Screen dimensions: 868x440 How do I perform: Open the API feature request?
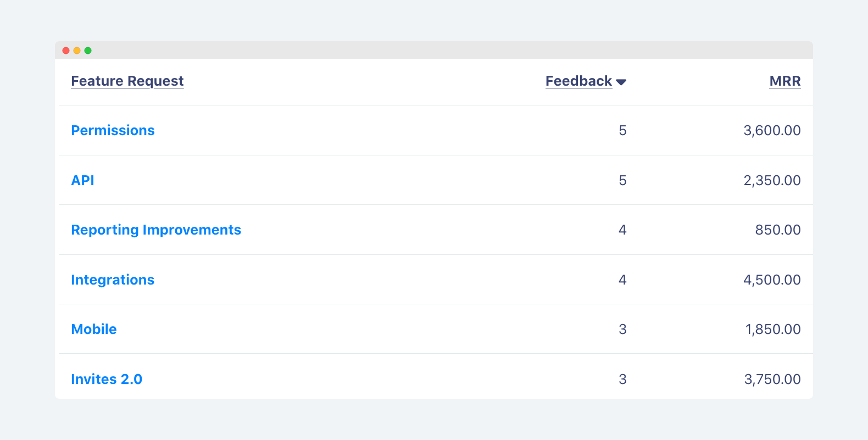tap(82, 180)
